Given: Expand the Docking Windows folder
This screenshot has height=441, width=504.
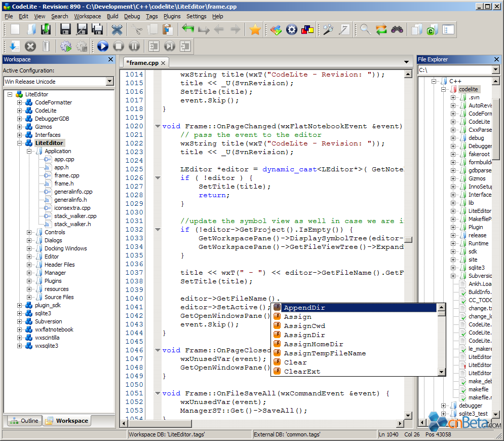Looking at the screenshot, I should [29, 249].
